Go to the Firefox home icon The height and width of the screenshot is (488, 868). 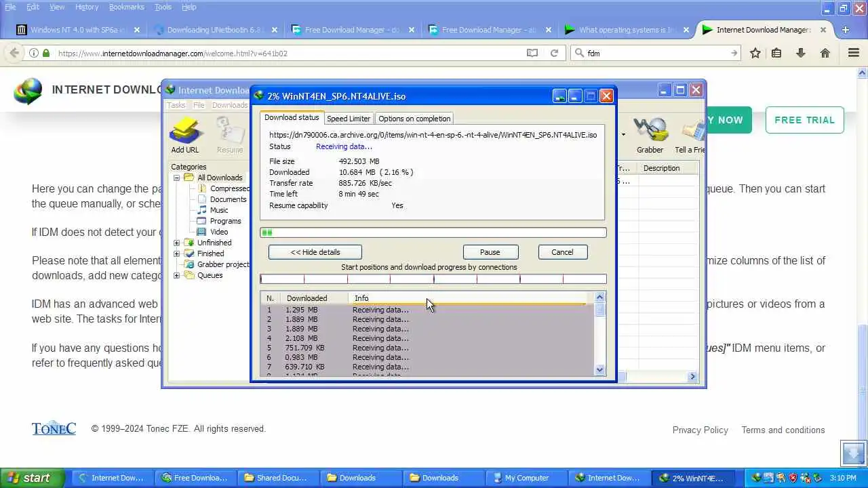825,53
